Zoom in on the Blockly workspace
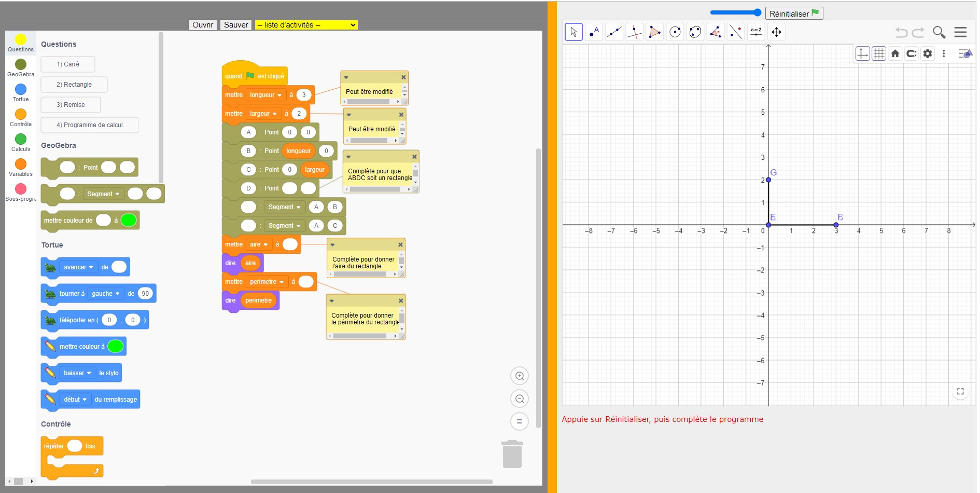 tap(520, 376)
